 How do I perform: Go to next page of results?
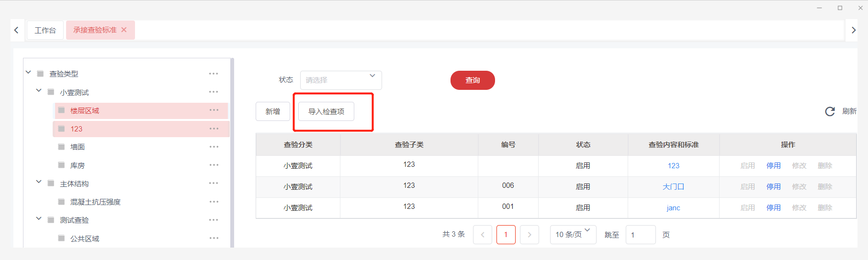coord(529,235)
